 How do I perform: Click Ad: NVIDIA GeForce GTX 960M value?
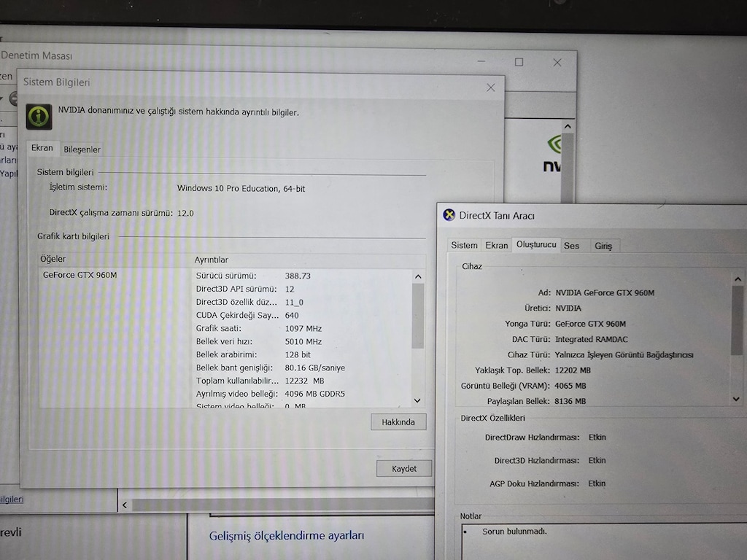(x=605, y=293)
